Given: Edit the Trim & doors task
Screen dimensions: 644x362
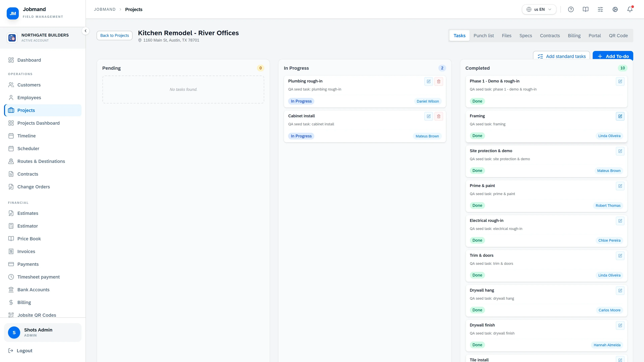Looking at the screenshot, I should click(x=620, y=256).
